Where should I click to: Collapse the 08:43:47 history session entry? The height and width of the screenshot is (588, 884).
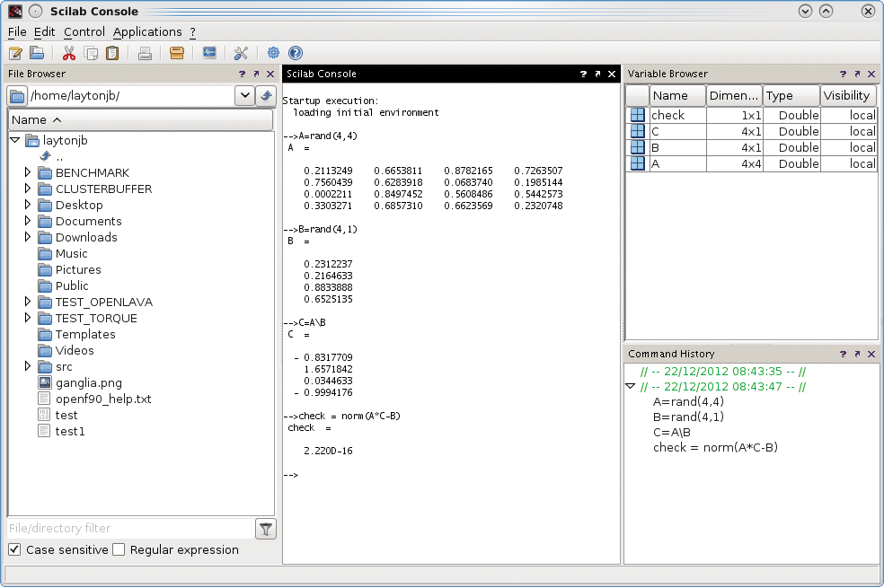pos(632,386)
